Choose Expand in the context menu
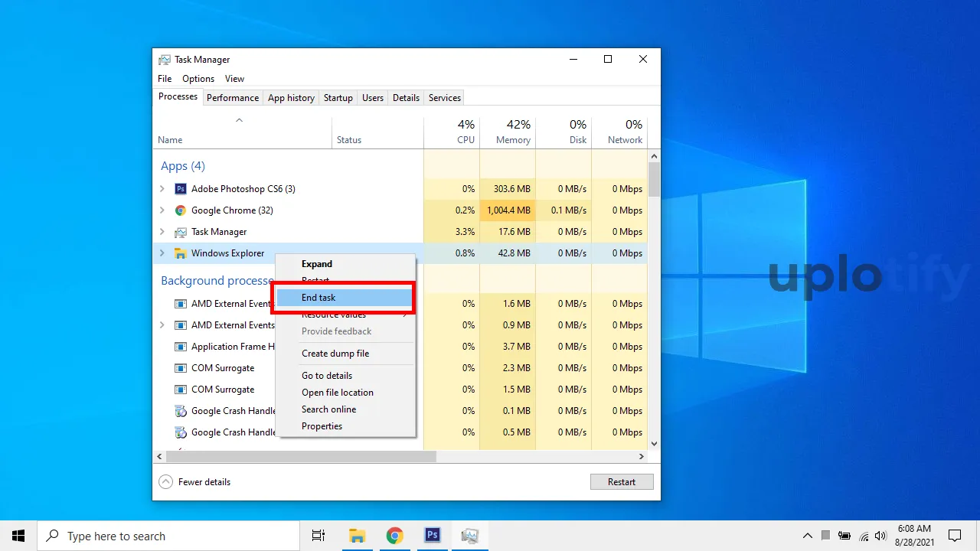Screen dimensions: 980x551 pyautogui.click(x=345, y=264)
